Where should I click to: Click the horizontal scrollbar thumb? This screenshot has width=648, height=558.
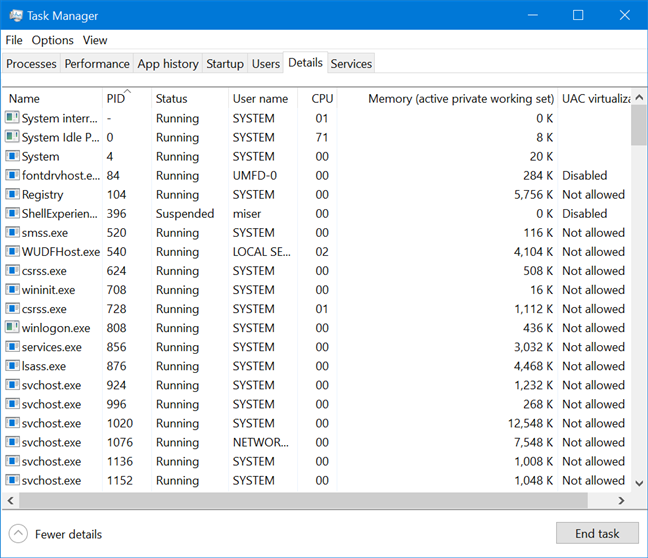303,501
